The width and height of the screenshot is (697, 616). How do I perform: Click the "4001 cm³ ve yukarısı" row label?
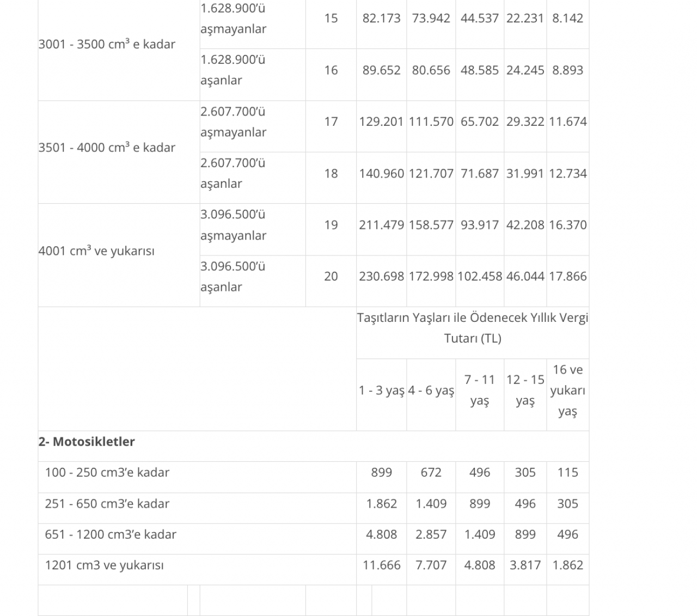click(x=96, y=251)
